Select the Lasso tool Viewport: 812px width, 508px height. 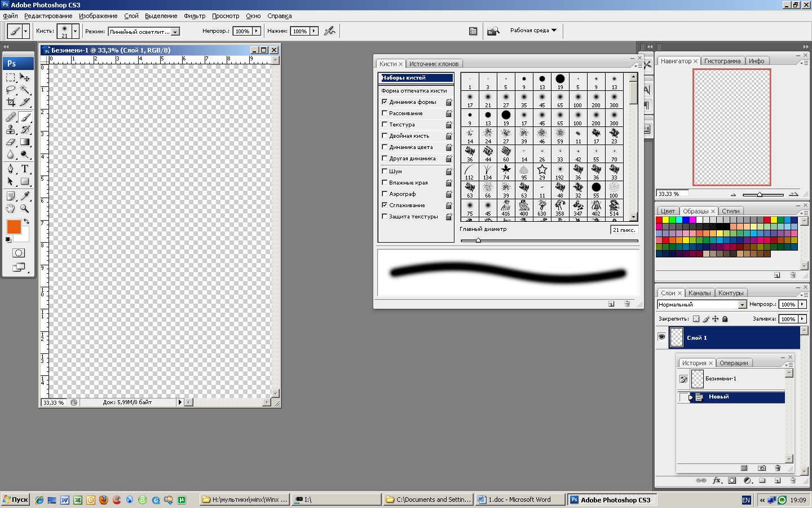(x=11, y=90)
